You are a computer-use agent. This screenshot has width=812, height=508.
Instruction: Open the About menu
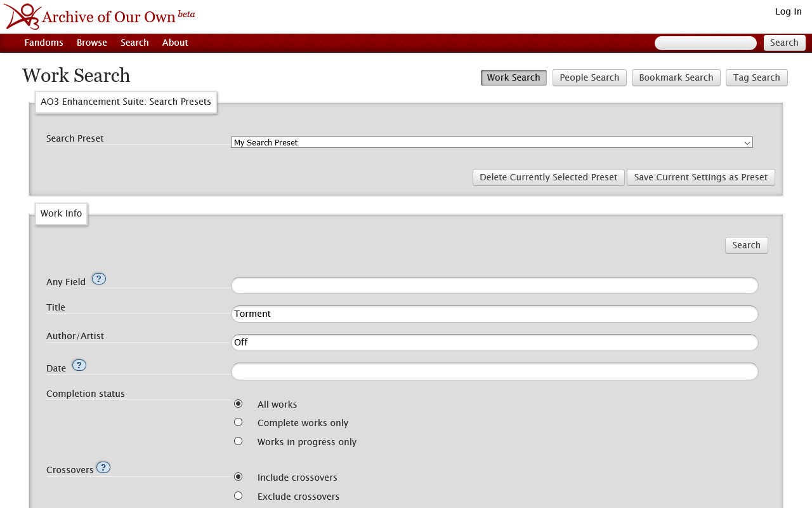coord(175,43)
